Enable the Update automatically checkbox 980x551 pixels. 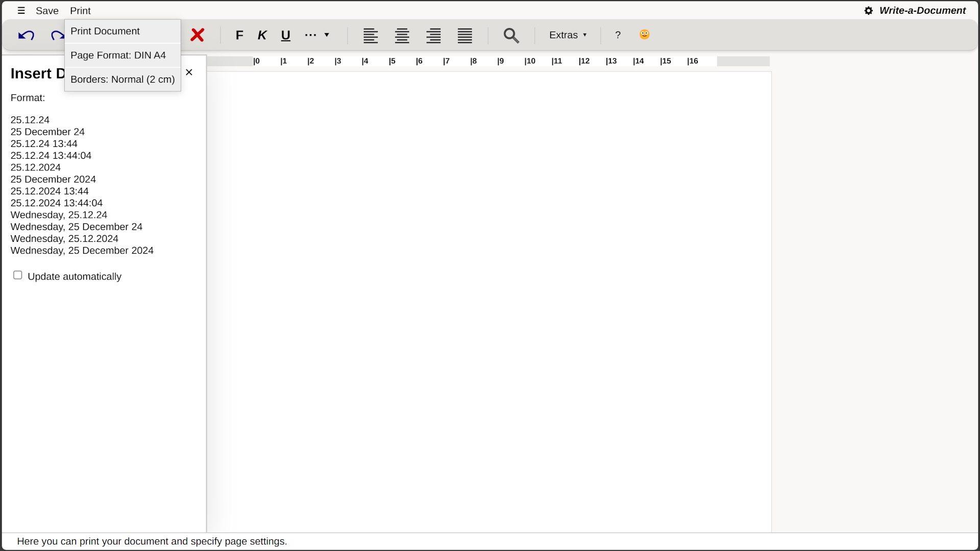point(17,274)
